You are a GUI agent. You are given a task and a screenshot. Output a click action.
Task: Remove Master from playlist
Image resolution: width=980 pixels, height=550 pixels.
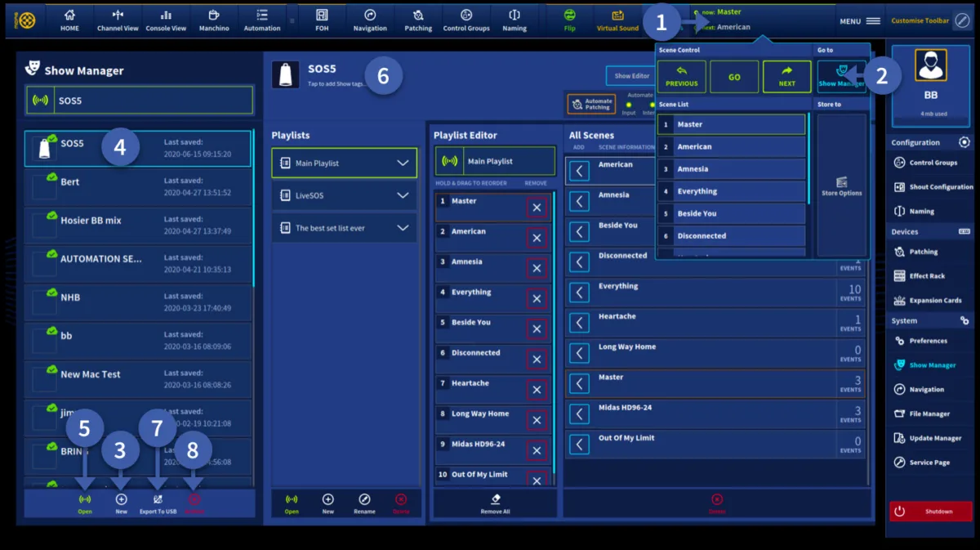tap(537, 208)
